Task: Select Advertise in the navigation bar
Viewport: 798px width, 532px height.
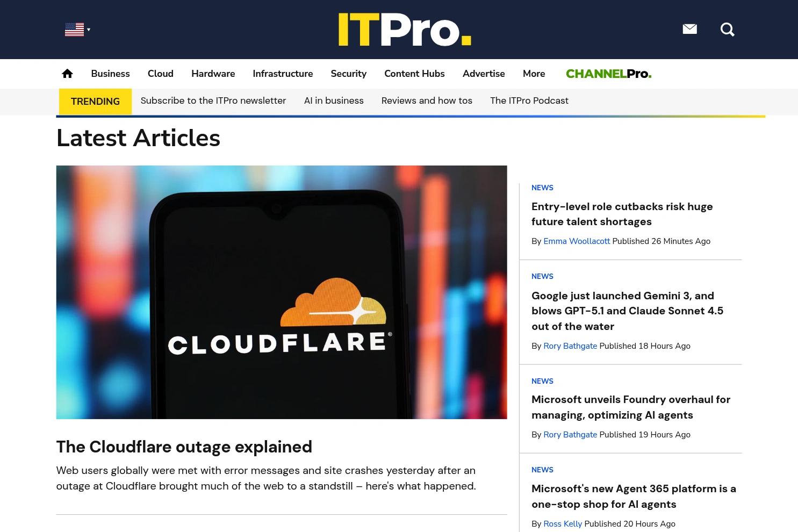Action: click(x=484, y=74)
